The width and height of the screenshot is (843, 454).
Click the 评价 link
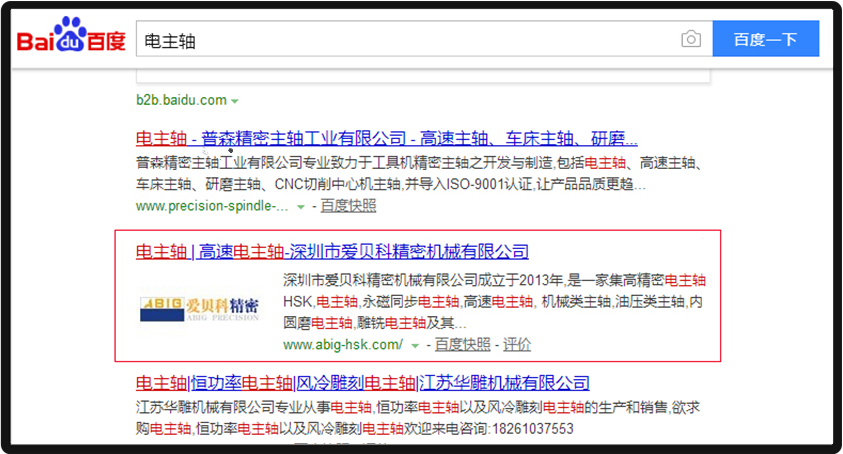[x=517, y=345]
